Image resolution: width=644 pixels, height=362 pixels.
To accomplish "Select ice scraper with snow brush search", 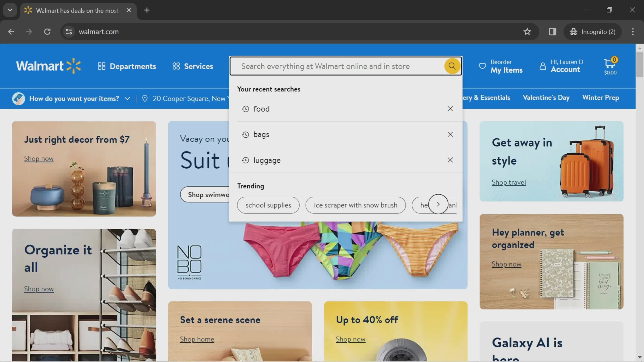I will (355, 205).
